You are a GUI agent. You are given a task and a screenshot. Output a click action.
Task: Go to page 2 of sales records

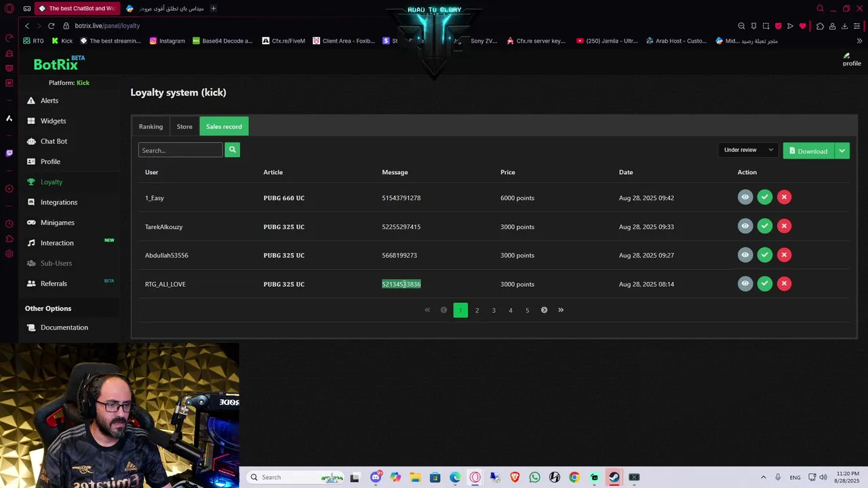click(x=477, y=310)
